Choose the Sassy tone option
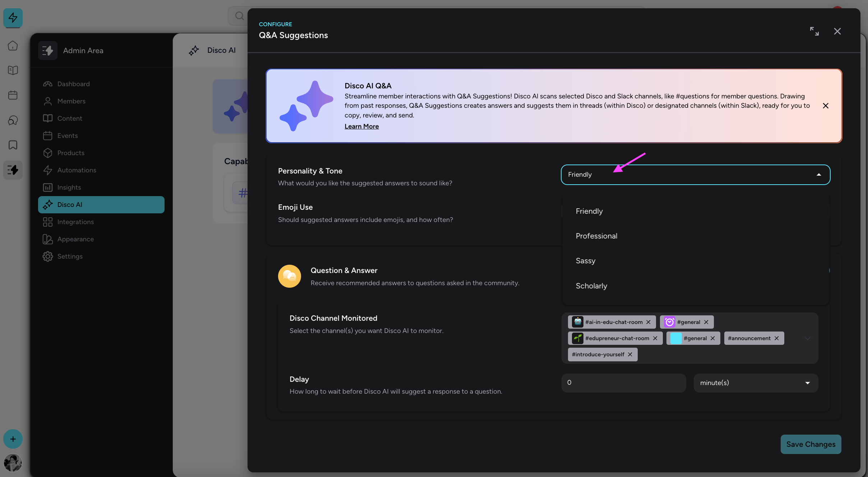 coord(586,261)
